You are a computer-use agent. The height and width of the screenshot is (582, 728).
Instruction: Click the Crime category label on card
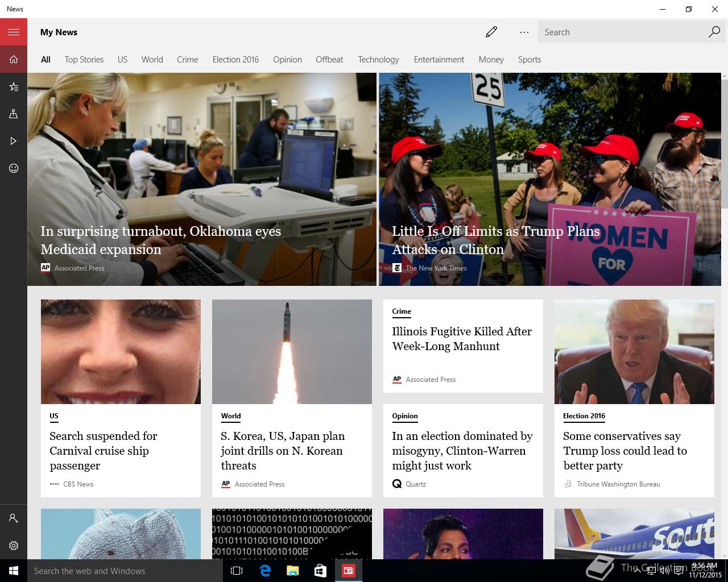pyautogui.click(x=402, y=311)
